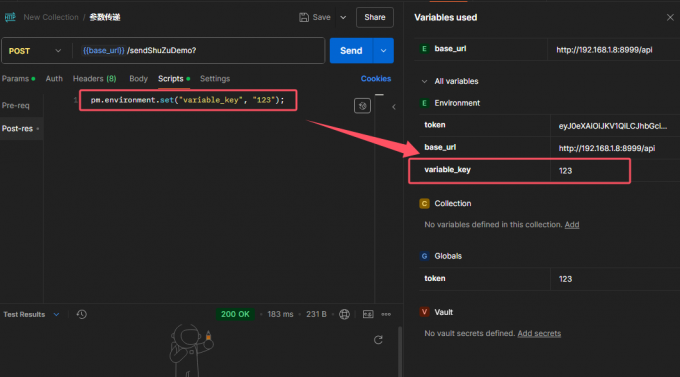Click the 200 OK status badge
The height and width of the screenshot is (377, 680).
(x=235, y=314)
